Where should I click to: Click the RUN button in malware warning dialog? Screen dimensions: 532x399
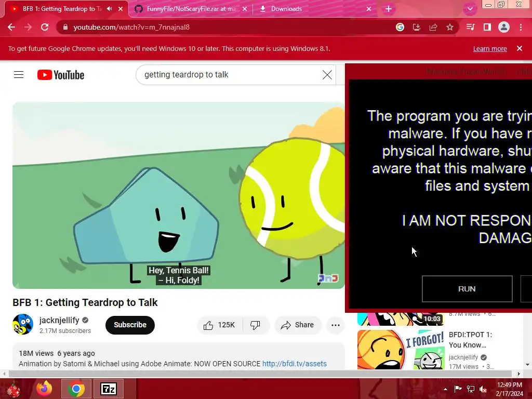tap(467, 289)
